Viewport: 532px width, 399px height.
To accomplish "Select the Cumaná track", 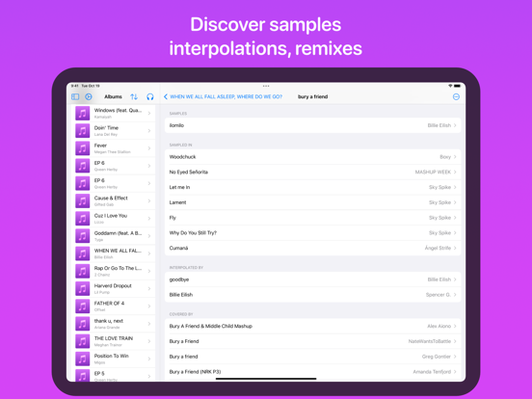I will coord(312,248).
